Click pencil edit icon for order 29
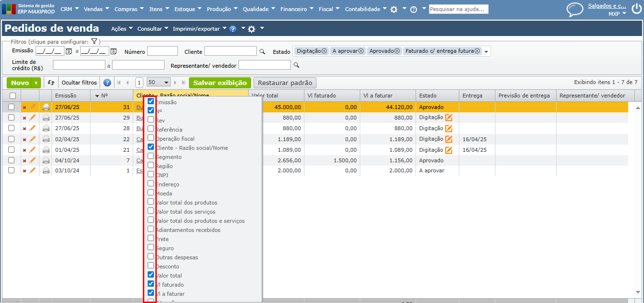The height and width of the screenshot is (303, 644). pyautogui.click(x=33, y=118)
